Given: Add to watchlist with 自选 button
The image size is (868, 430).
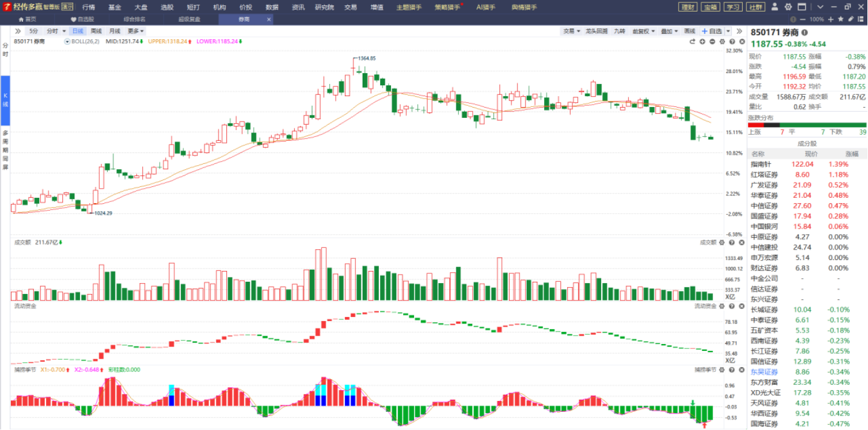Looking at the screenshot, I should [x=712, y=31].
